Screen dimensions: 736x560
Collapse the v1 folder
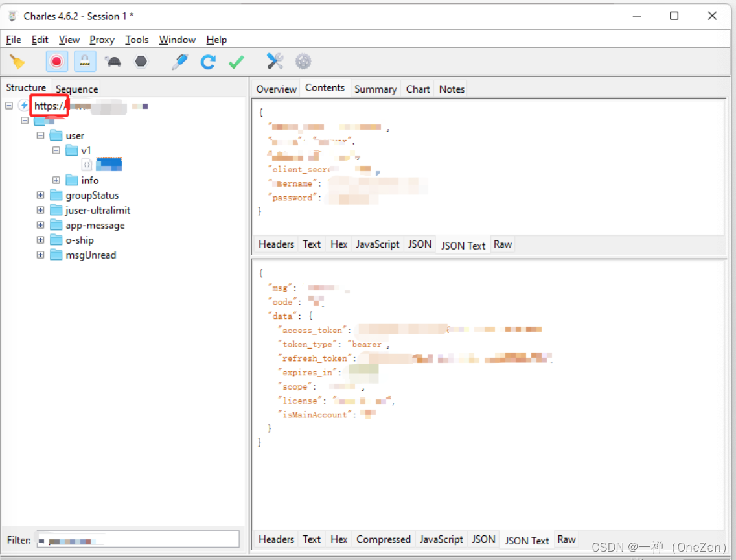coord(56,150)
